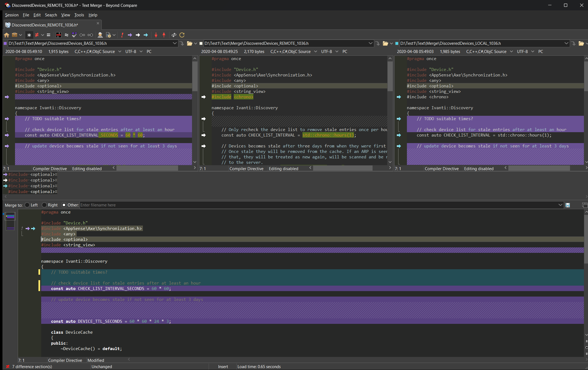
Task: Open the View menu
Action: (x=65, y=15)
